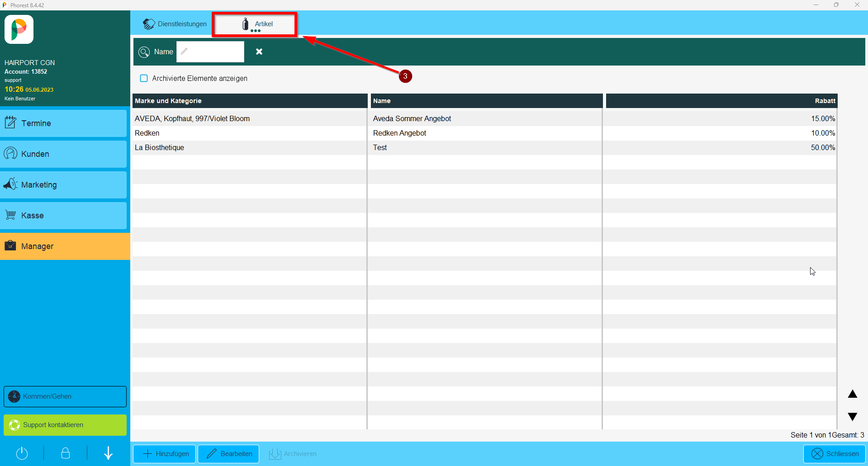Click the down arrow icon in sidebar footer

(109, 453)
